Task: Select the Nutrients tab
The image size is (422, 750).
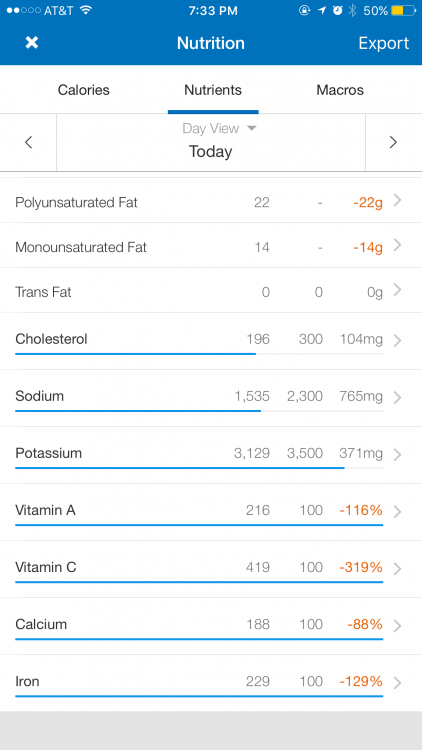Action: click(213, 90)
